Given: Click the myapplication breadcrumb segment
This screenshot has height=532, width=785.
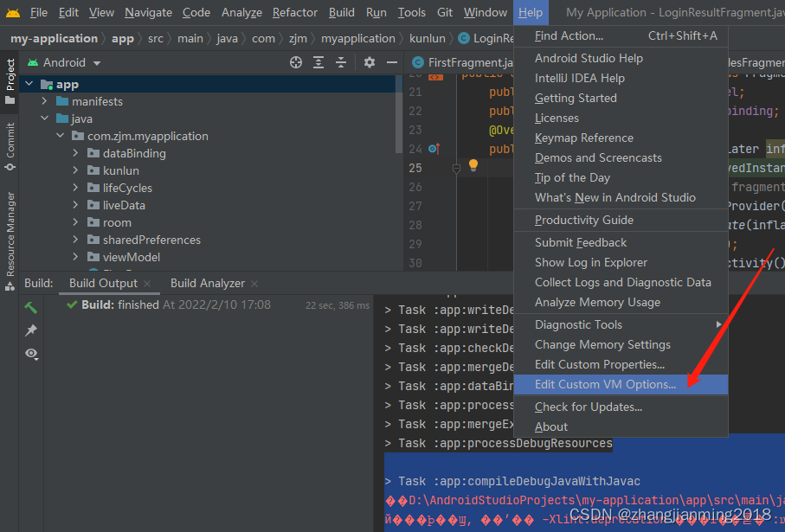Looking at the screenshot, I should (x=358, y=39).
